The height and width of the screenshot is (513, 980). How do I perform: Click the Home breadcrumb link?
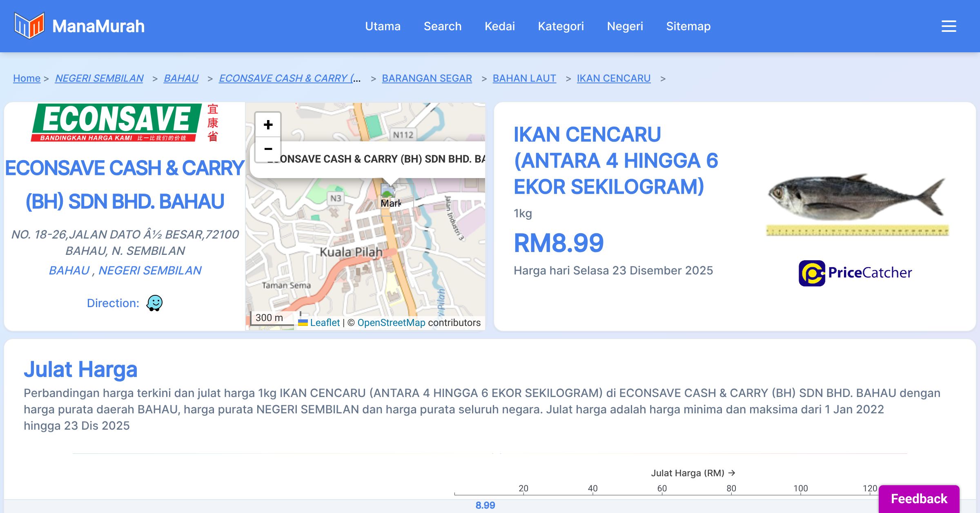(27, 78)
